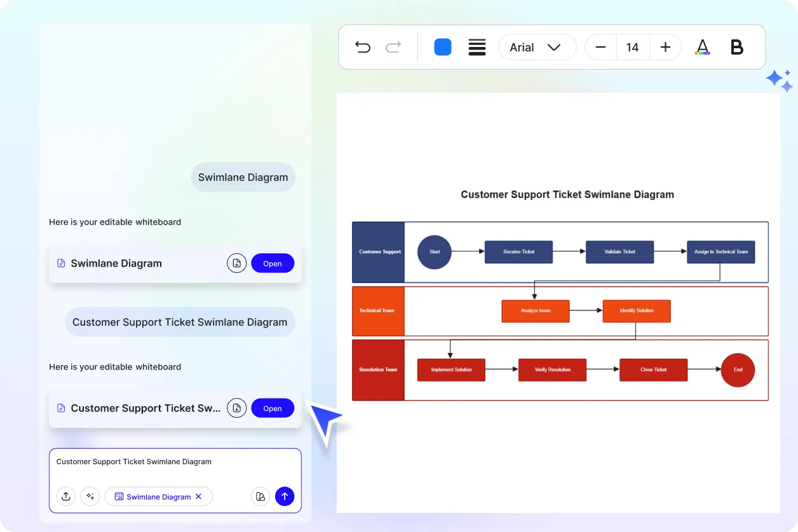Decrease font size with minus button
Screen dimensions: 798x532
point(600,47)
